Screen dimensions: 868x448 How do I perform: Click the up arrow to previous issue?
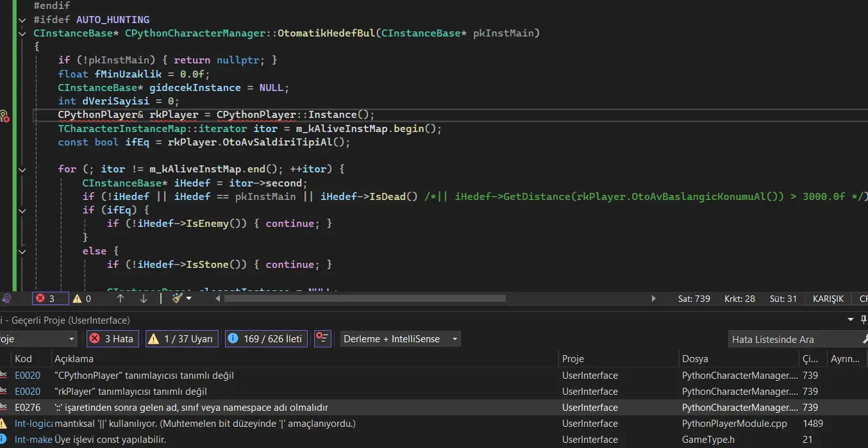pos(121,299)
